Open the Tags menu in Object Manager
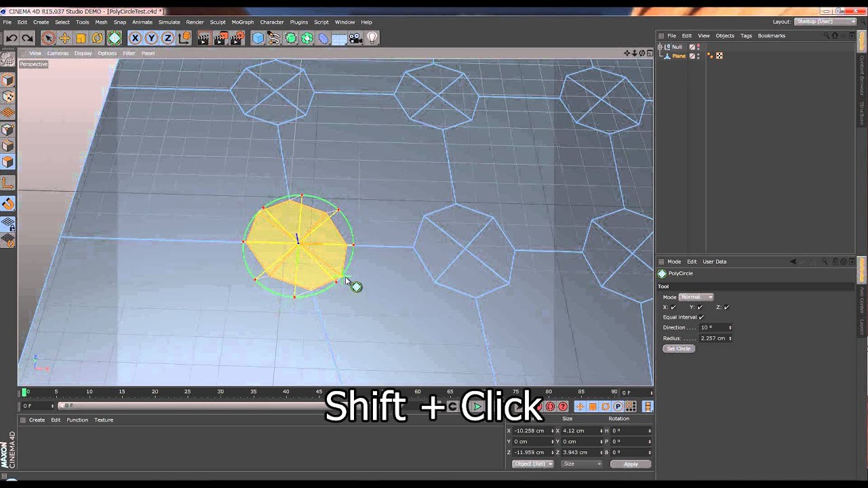 (746, 35)
